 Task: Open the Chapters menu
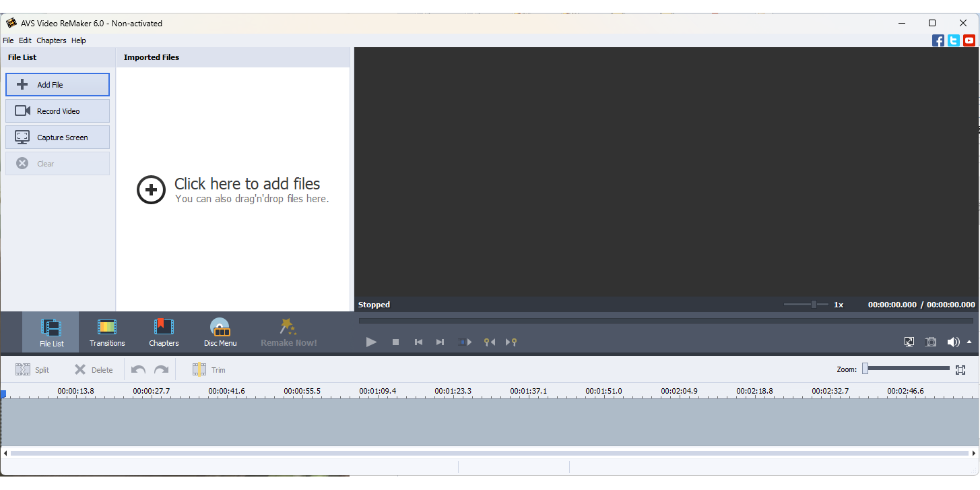[x=51, y=40]
